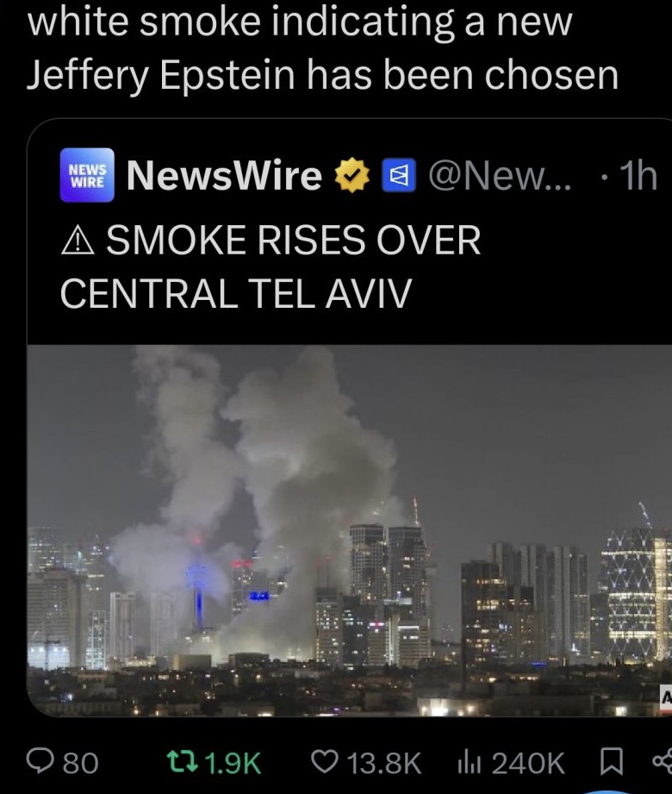Click the 13.8K likes count
The image size is (672, 794).
point(384,763)
